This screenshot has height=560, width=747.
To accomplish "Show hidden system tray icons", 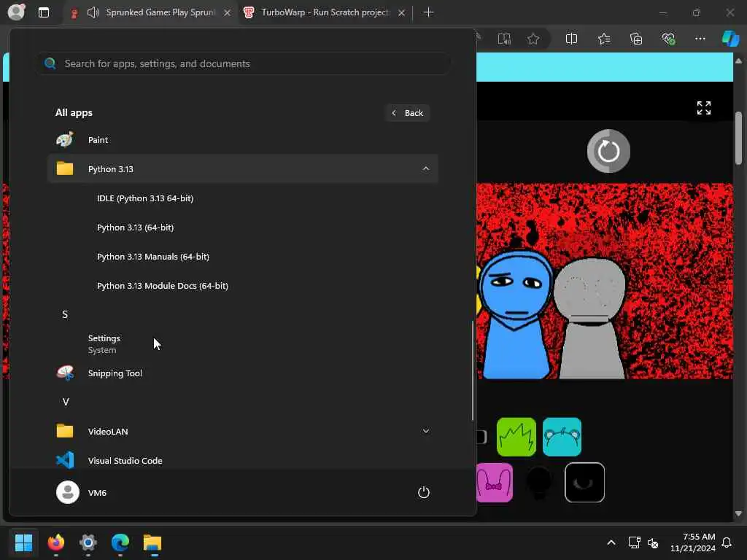I will (611, 542).
